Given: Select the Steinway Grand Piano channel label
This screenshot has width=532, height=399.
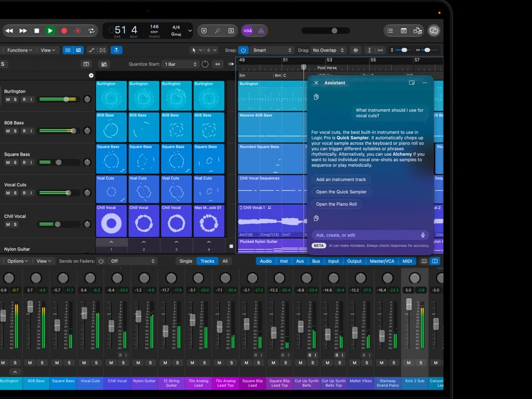Looking at the screenshot, I should pyautogui.click(x=387, y=383).
